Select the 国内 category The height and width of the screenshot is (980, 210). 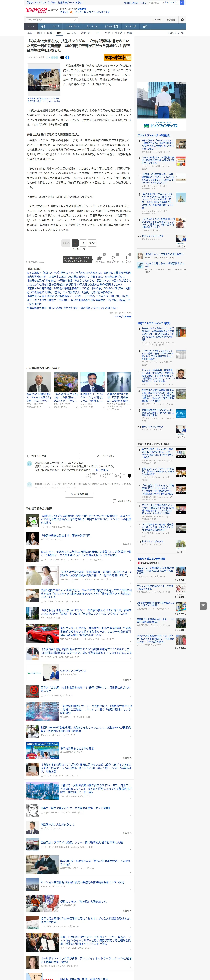tap(40, 33)
